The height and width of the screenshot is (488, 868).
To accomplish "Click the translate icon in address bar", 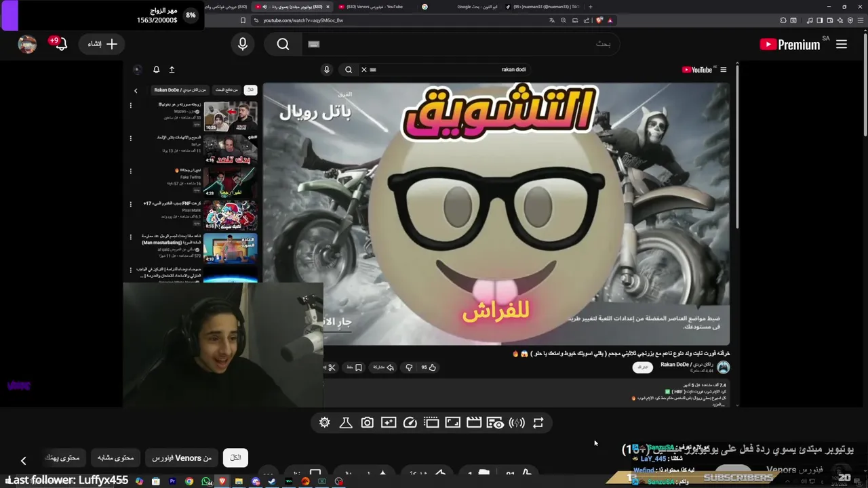I will (x=551, y=20).
